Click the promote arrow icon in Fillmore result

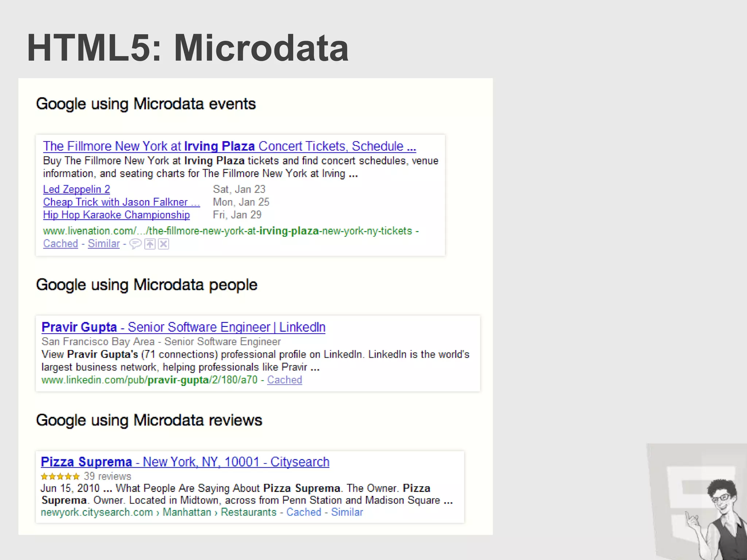150,244
